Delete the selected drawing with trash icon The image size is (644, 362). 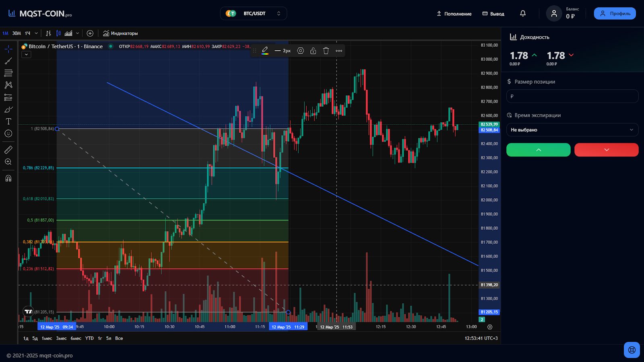(326, 51)
